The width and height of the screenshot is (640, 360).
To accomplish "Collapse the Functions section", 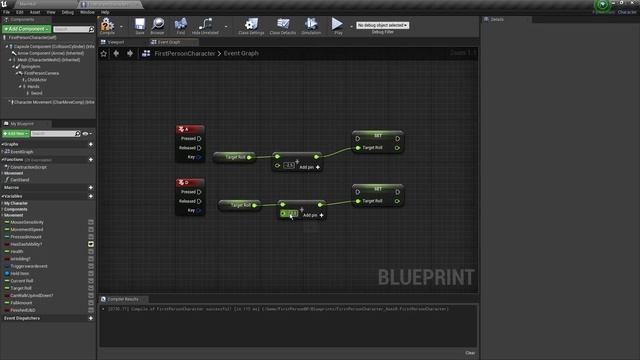I will (x=2, y=160).
